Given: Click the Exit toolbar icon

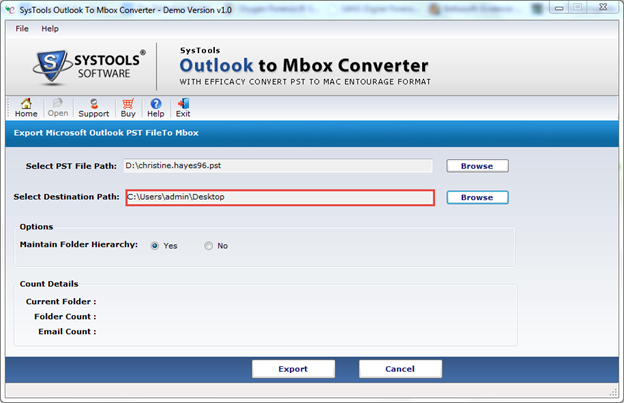Looking at the screenshot, I should click(x=183, y=108).
